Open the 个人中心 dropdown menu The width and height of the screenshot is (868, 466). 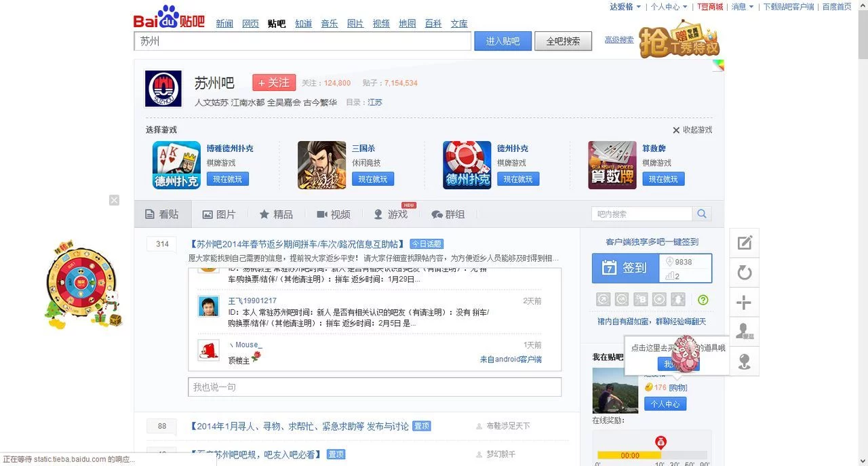pyautogui.click(x=669, y=7)
